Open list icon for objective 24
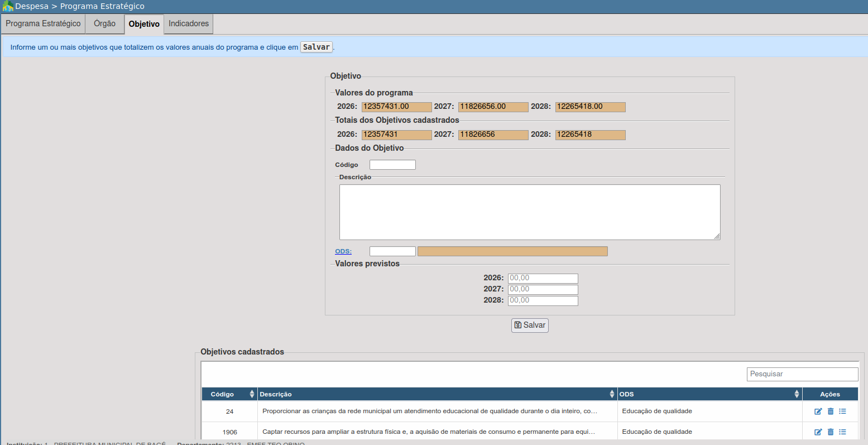Screen dimensions: 868x445 [843, 411]
